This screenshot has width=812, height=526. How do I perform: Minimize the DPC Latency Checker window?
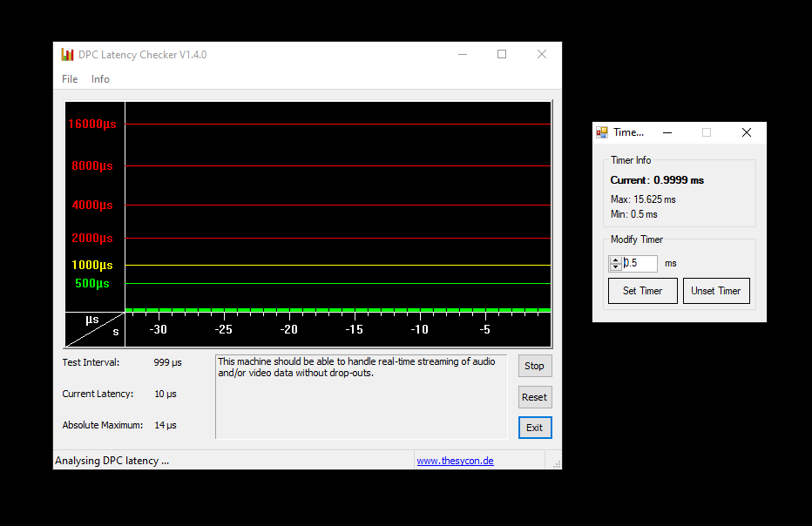pyautogui.click(x=462, y=54)
